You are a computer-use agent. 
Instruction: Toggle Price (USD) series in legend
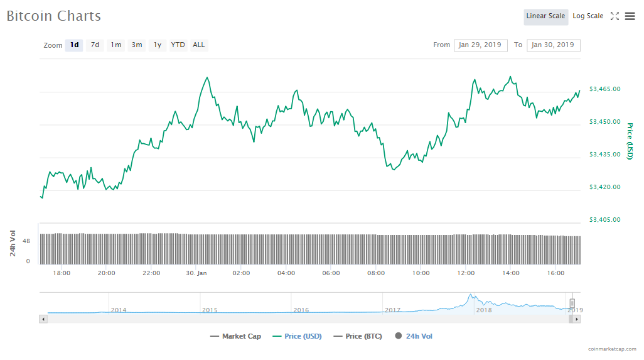coord(298,336)
